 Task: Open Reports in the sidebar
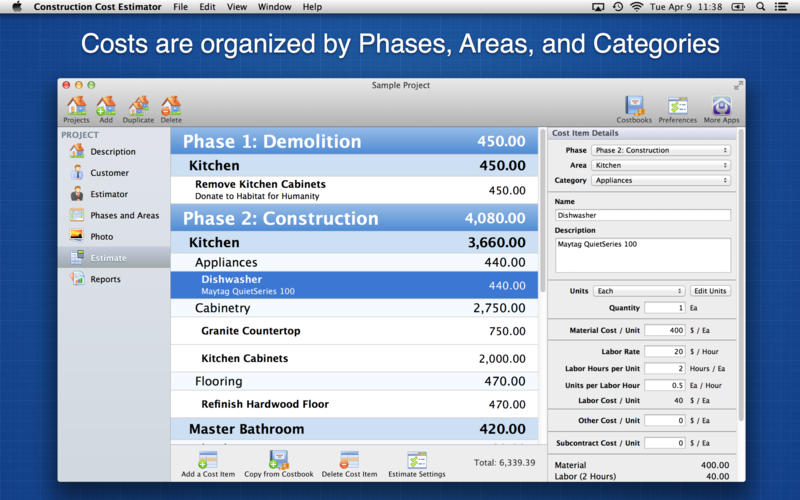[105, 279]
